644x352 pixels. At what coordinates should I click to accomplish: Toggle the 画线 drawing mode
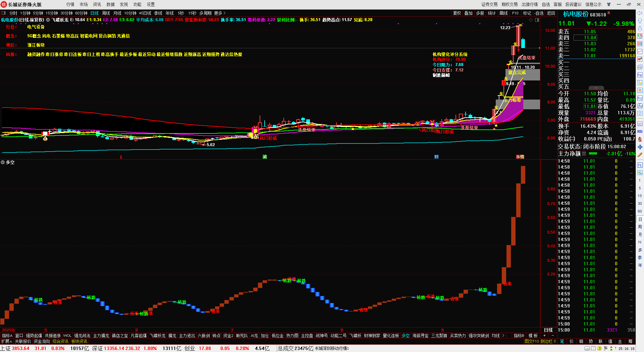click(x=503, y=13)
